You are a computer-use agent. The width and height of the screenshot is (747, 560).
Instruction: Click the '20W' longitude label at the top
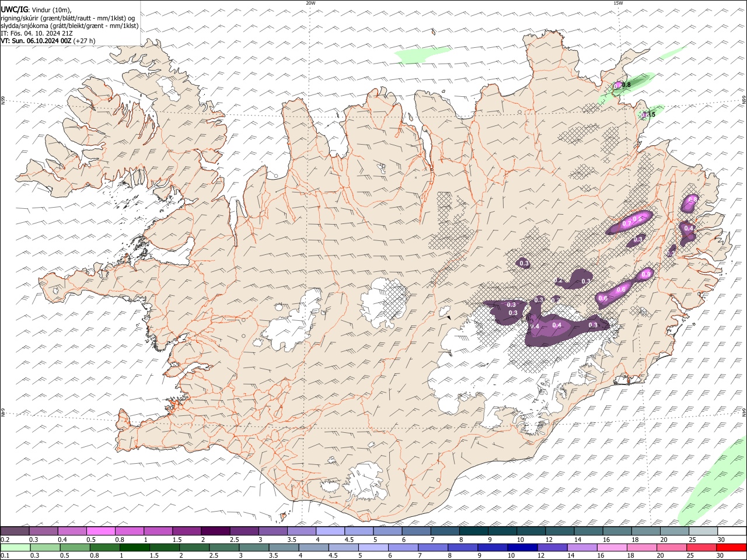310,3
